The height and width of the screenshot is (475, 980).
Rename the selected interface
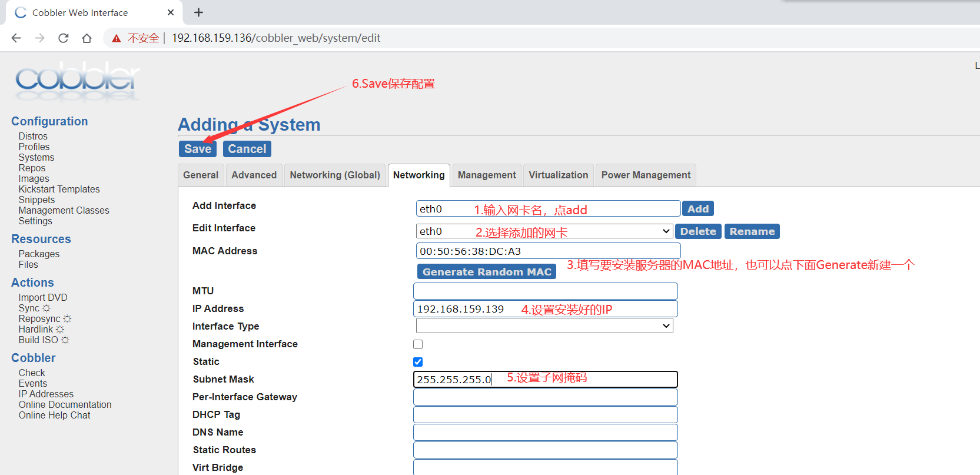(752, 231)
